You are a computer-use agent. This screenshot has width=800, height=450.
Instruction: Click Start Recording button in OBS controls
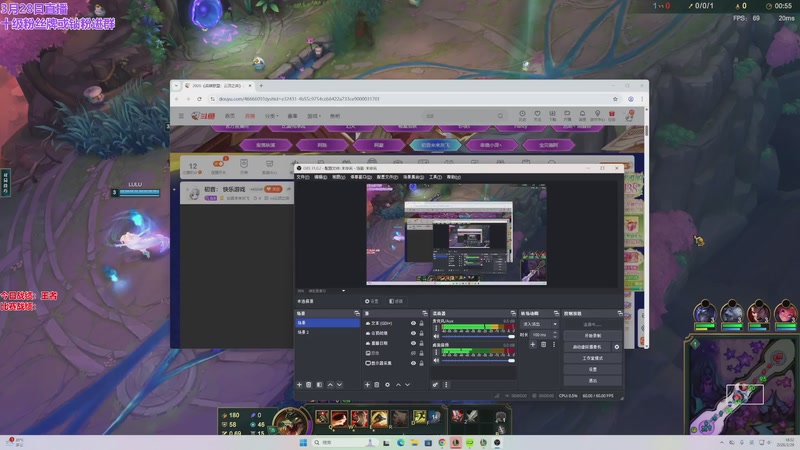(592, 336)
